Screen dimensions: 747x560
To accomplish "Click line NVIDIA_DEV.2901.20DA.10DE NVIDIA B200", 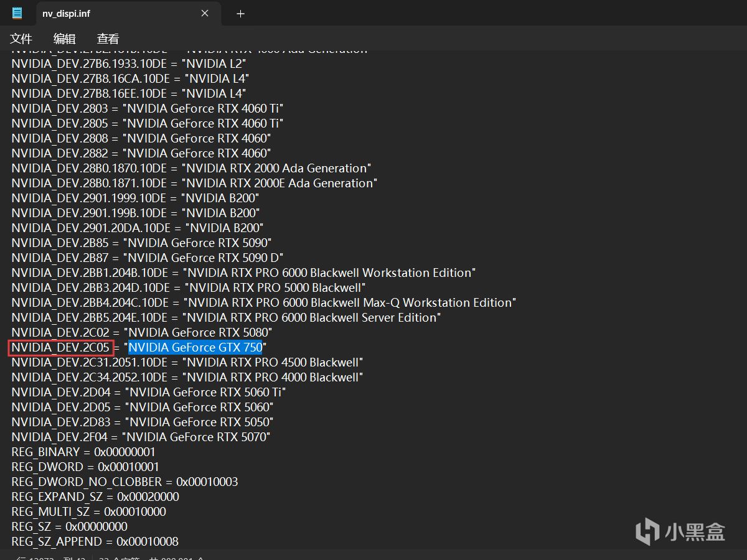I will 137,228.
